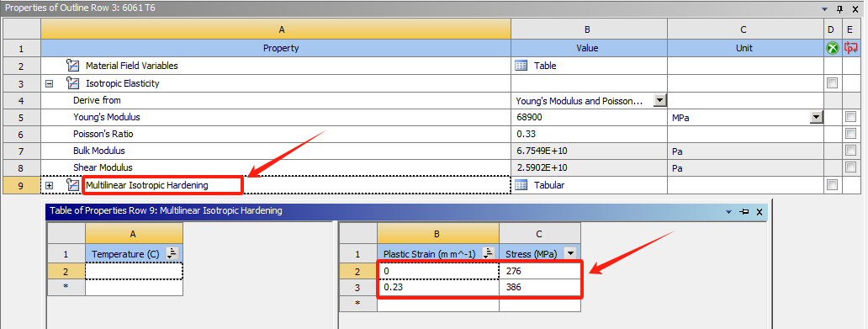Viewport: 868px width, 329px height.
Task: Collapse the Isotropic Elasticity row
Action: coord(50,83)
